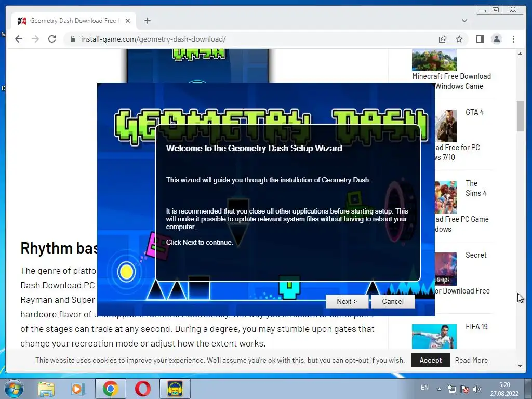Open the GTA 4 sidebar link
The width and height of the screenshot is (532, 399).
pyautogui.click(x=475, y=112)
